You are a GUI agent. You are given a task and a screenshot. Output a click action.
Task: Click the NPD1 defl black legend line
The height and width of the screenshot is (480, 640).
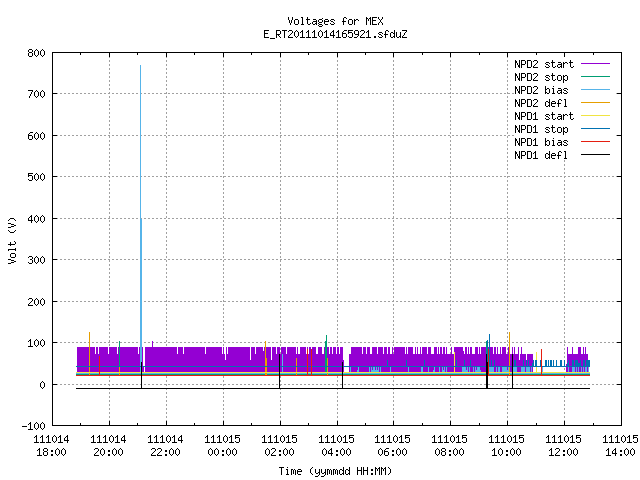coord(595,155)
